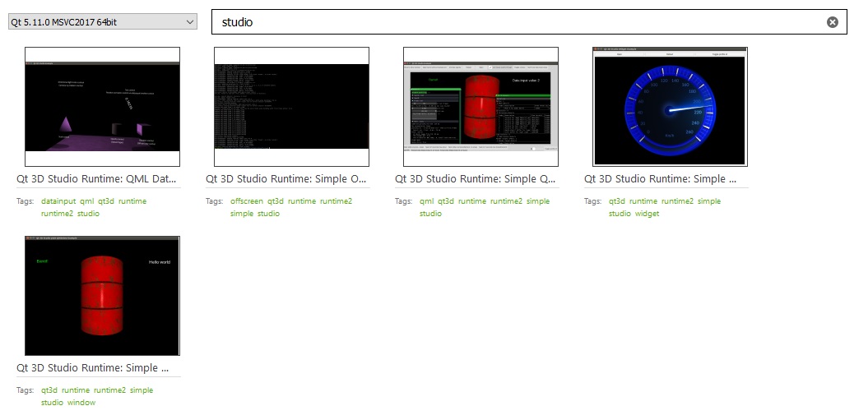Filter by the "datainput" tag

58,201
